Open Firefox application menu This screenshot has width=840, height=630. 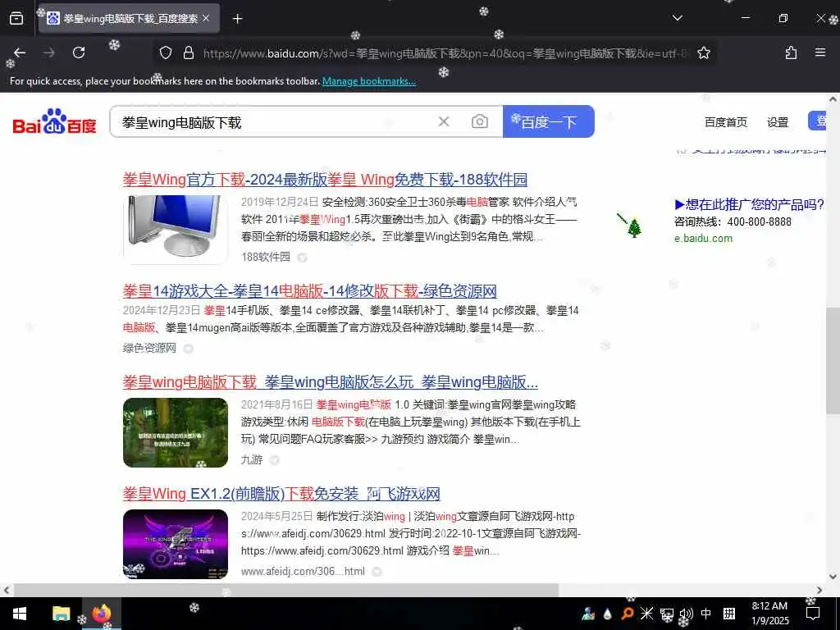pyautogui.click(x=820, y=52)
